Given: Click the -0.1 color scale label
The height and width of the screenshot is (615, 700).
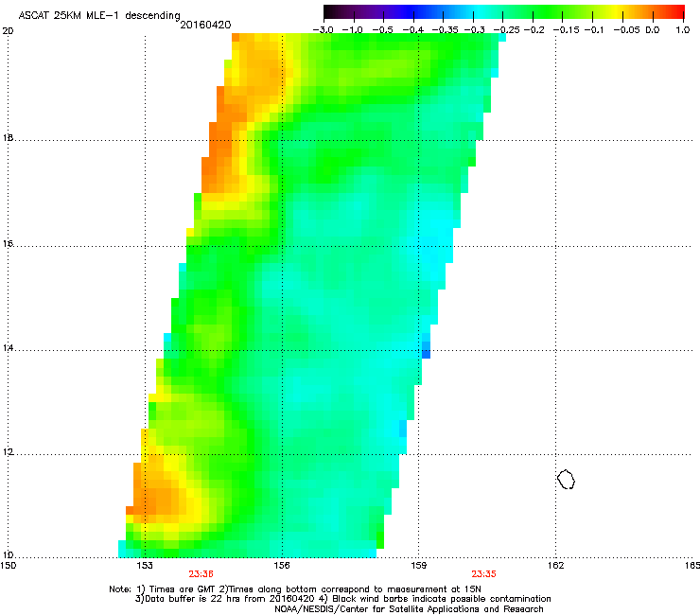Looking at the screenshot, I should tap(594, 30).
